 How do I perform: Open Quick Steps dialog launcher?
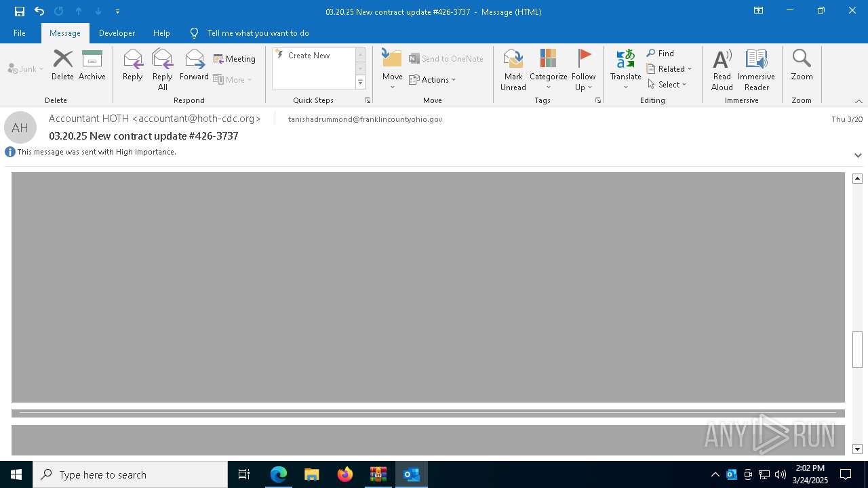pos(368,100)
